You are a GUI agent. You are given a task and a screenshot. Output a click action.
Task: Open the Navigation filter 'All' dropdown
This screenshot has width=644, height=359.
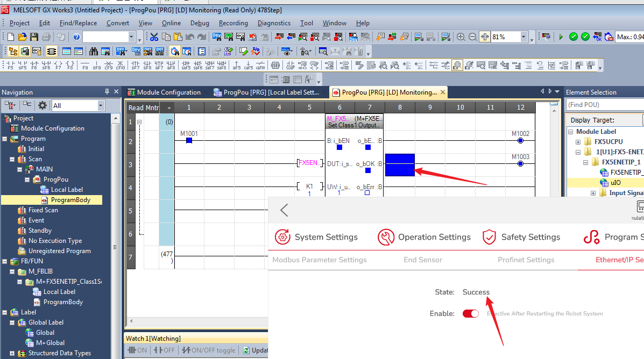[101, 106]
